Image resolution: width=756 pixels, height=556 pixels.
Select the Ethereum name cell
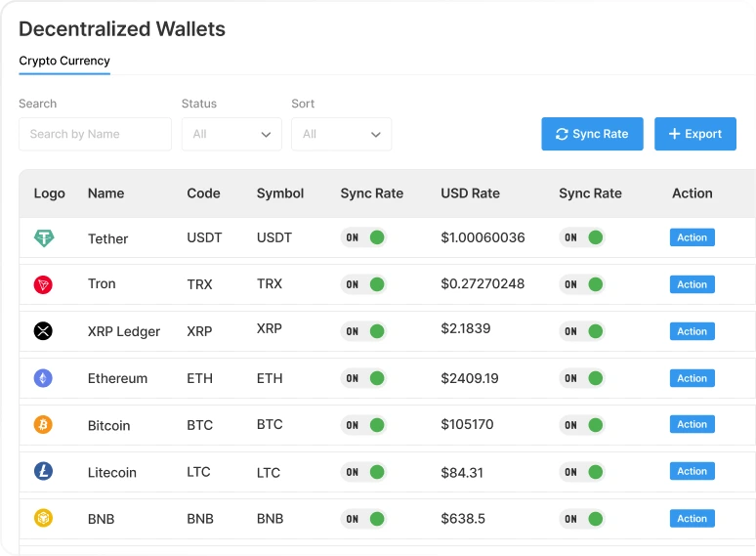pos(117,378)
